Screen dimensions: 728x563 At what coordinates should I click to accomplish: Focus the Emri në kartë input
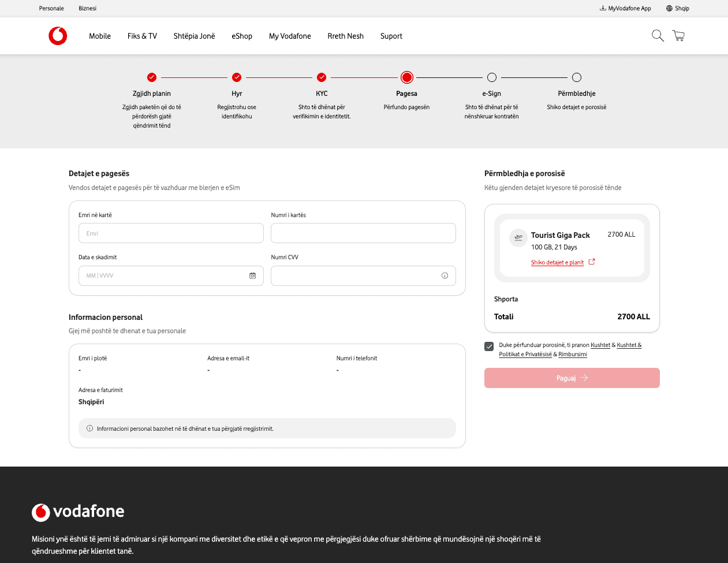[x=171, y=233]
